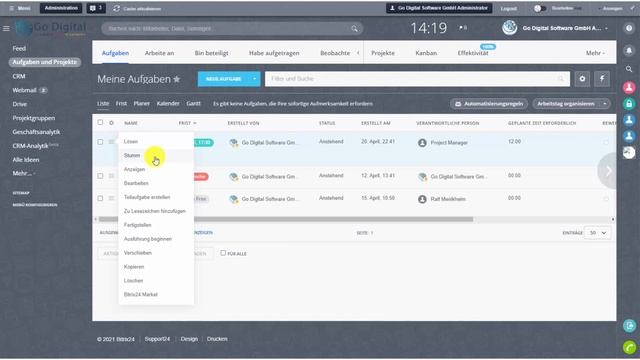Click the lightning bolt robots button
Image resolution: width=640 pixels, height=360 pixels.
coord(602,79)
